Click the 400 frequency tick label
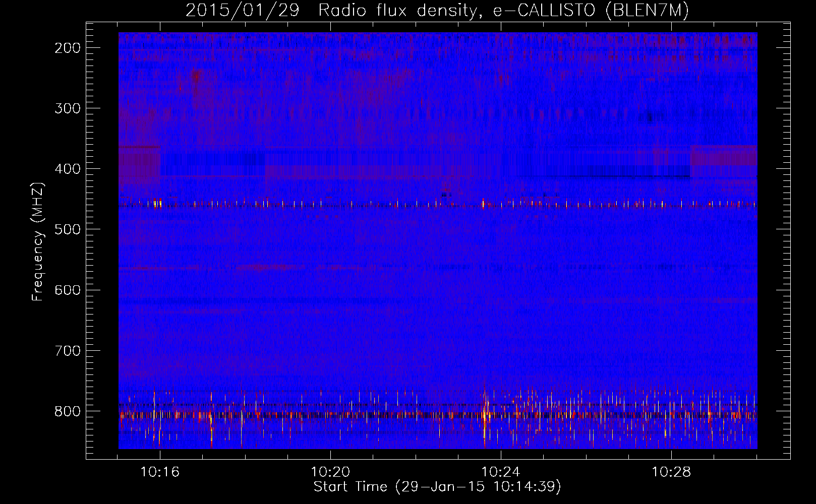This screenshot has height=504, width=816. (x=68, y=169)
